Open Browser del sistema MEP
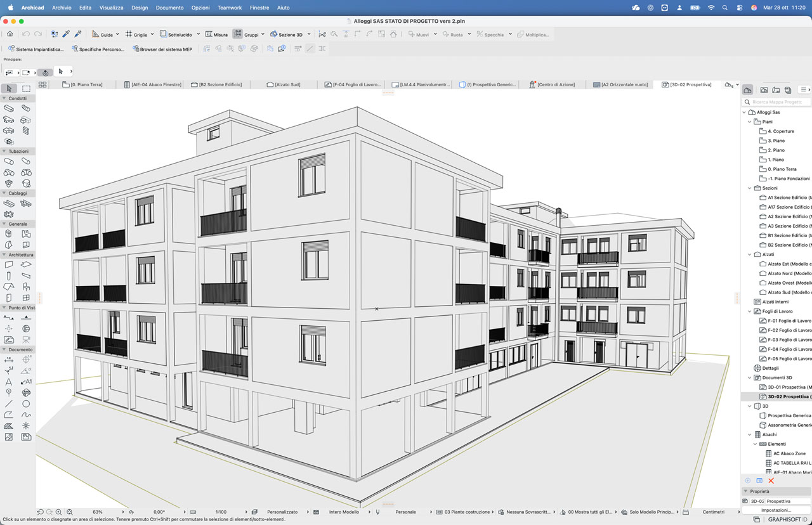The width and height of the screenshot is (812, 525). pos(162,49)
